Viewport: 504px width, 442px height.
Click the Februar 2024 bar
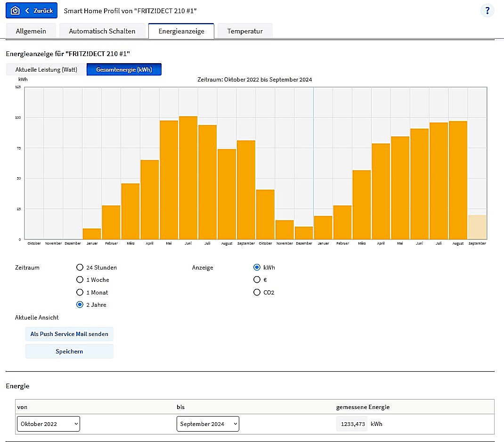pyautogui.click(x=342, y=222)
